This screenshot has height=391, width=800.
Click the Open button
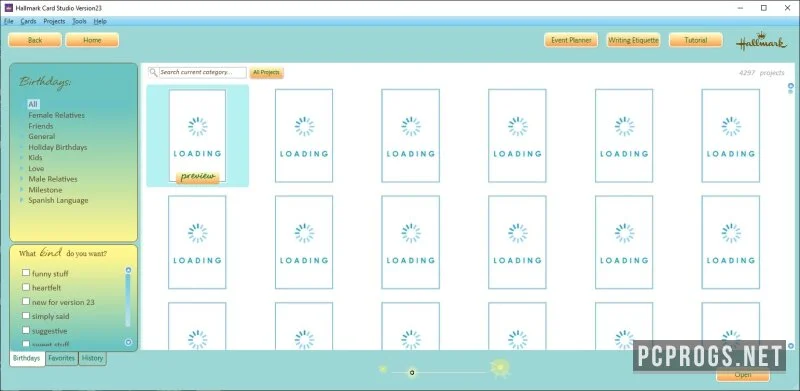click(743, 375)
